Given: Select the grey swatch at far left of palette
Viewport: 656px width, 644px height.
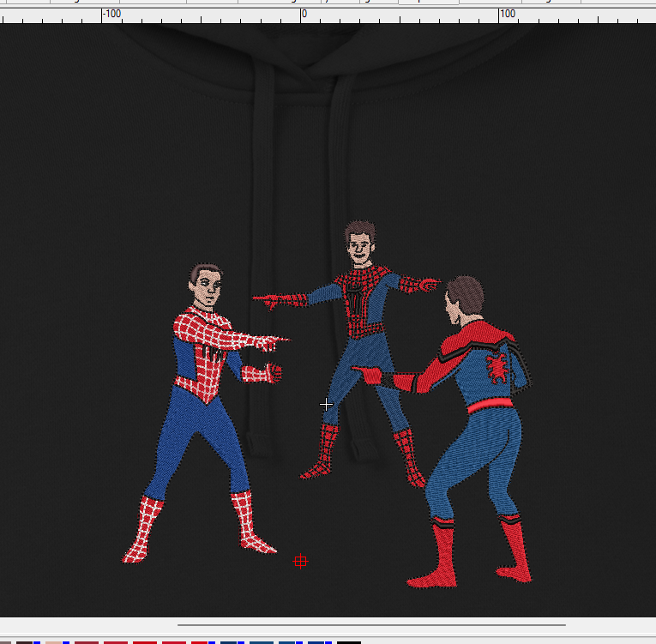Looking at the screenshot, I should click(x=5, y=641).
